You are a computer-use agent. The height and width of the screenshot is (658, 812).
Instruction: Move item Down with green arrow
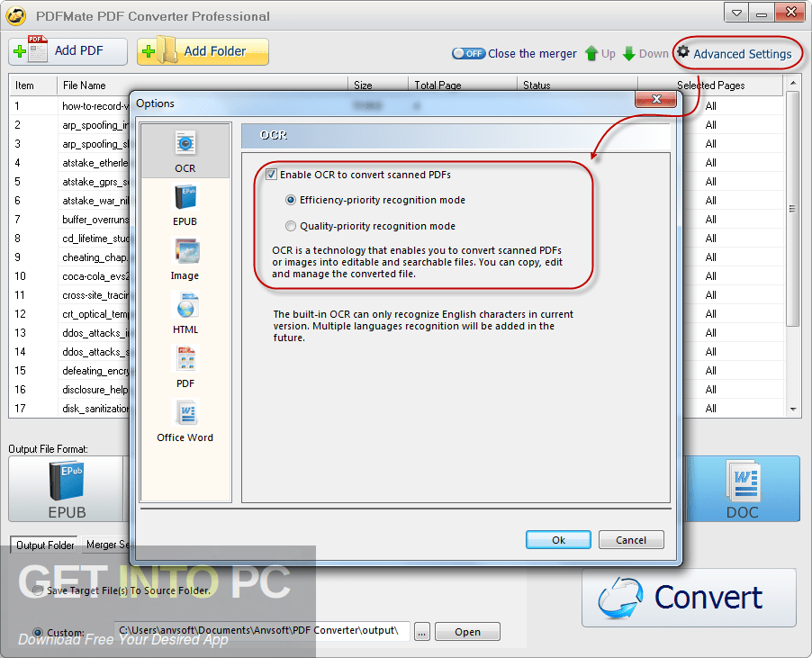(645, 54)
